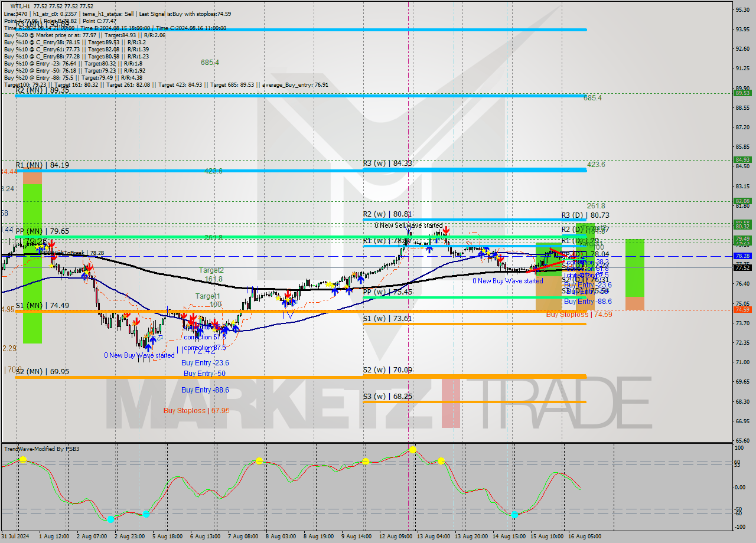Click the green 84.93 price tag on axis
Image resolution: width=756 pixels, height=543 pixels.
[742, 159]
